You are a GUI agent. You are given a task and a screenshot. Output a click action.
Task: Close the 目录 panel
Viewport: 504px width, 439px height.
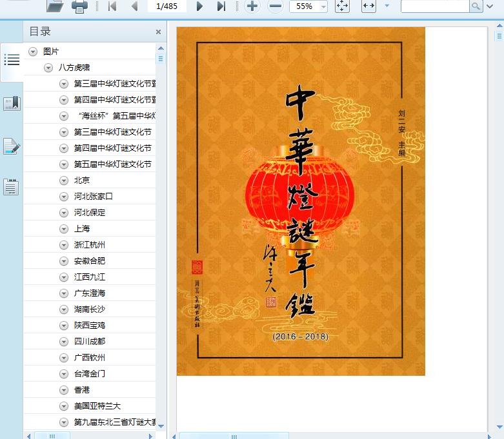[x=158, y=32]
